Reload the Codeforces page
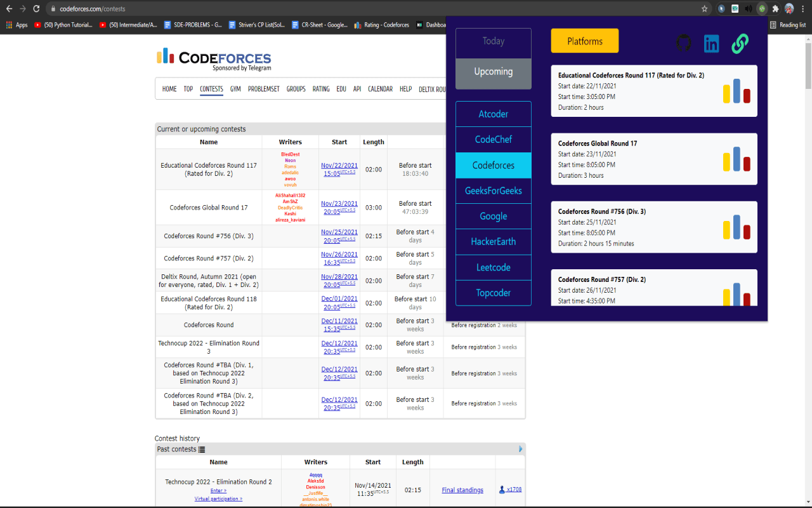The image size is (812, 508). tap(36, 9)
